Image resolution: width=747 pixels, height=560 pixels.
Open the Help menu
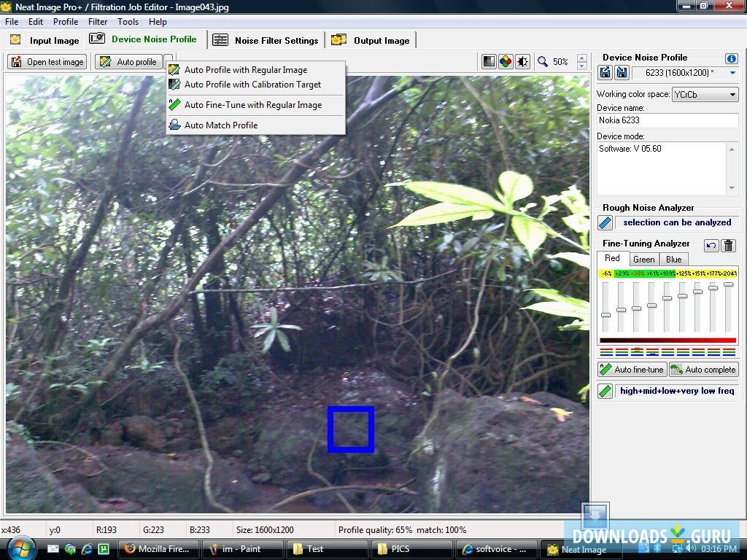tap(158, 22)
